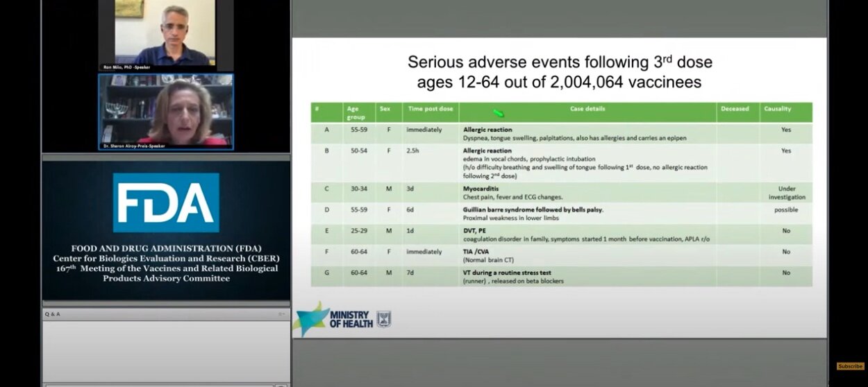
Task: Click causality 'No' in the DVT, PE row
Action: [x=786, y=230]
